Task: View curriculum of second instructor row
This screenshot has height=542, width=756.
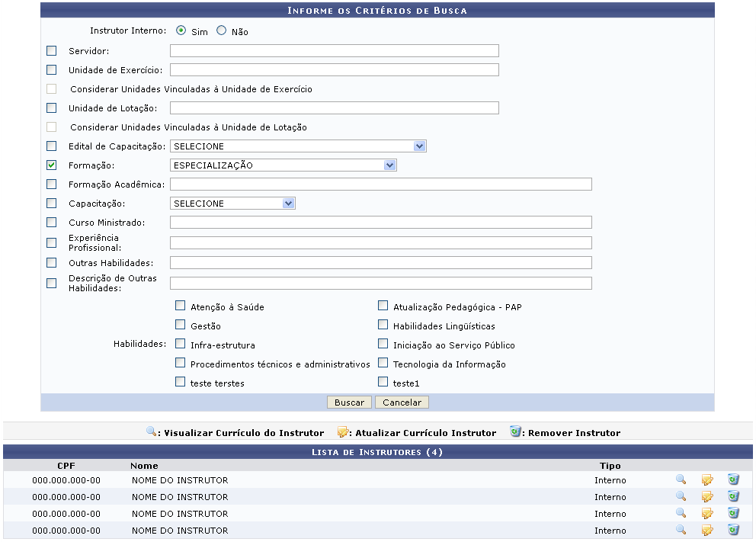Action: coord(681,496)
